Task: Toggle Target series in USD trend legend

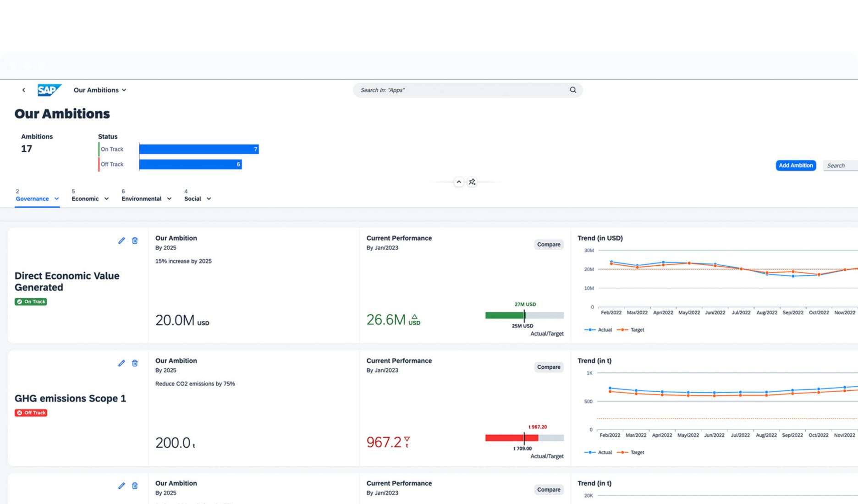Action: [631, 330]
